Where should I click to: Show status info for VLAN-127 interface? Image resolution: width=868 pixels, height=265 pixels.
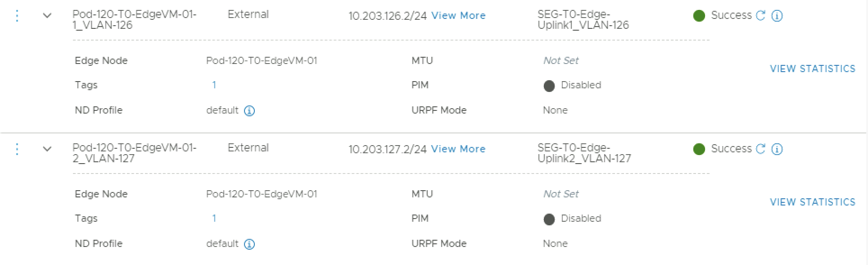coord(777,149)
